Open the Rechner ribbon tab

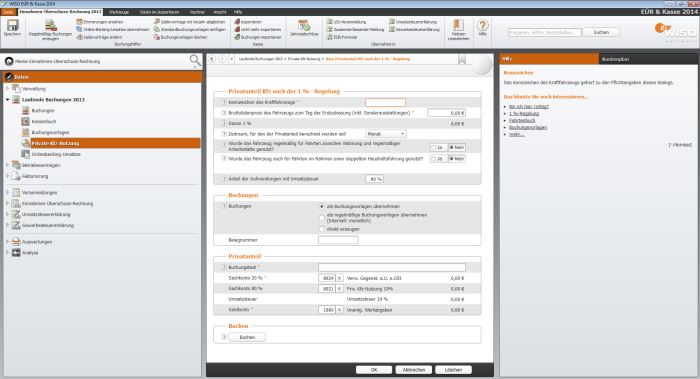click(x=197, y=12)
